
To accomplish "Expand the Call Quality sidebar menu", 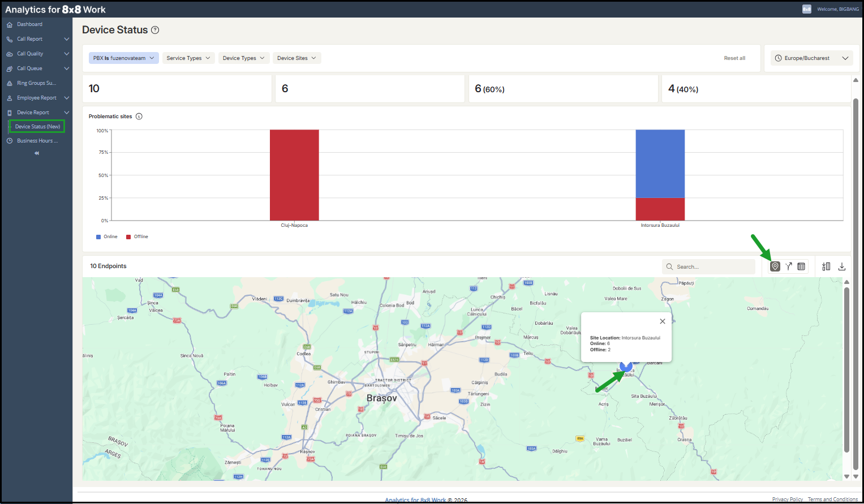I will point(37,54).
